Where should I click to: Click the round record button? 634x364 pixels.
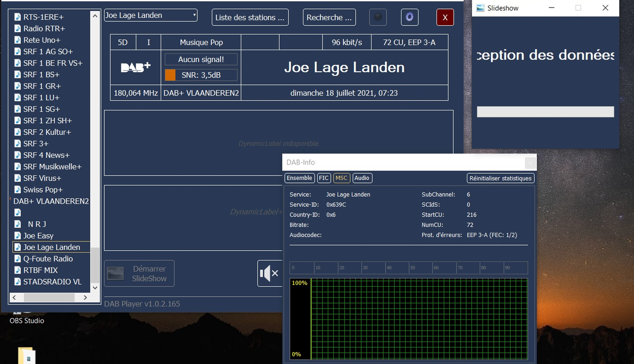click(378, 17)
